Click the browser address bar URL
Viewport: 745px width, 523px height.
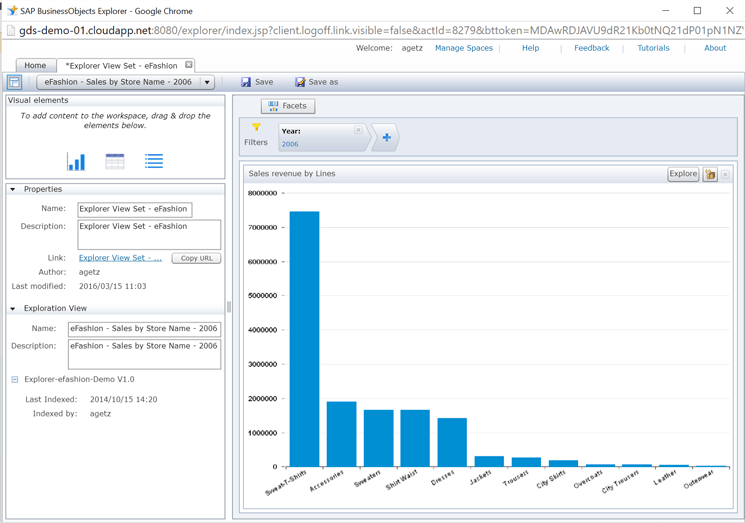[380, 31]
